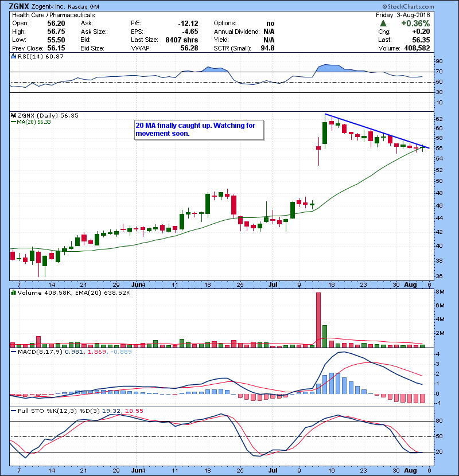Click the Zogenix Inc. company name

[x=48, y=6]
